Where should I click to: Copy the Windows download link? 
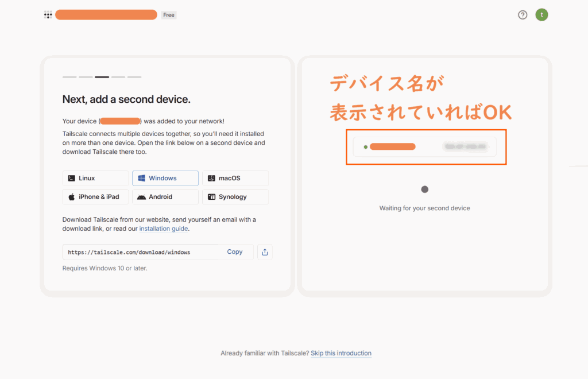[x=235, y=252]
